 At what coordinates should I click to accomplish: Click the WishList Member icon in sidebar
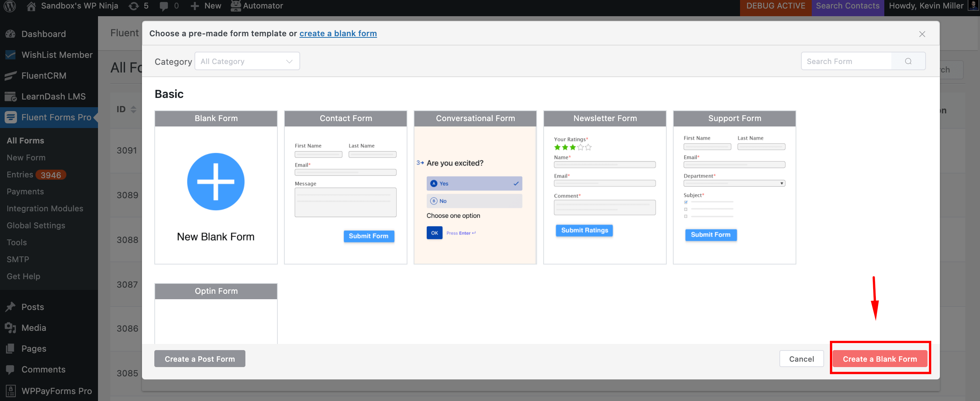point(10,55)
